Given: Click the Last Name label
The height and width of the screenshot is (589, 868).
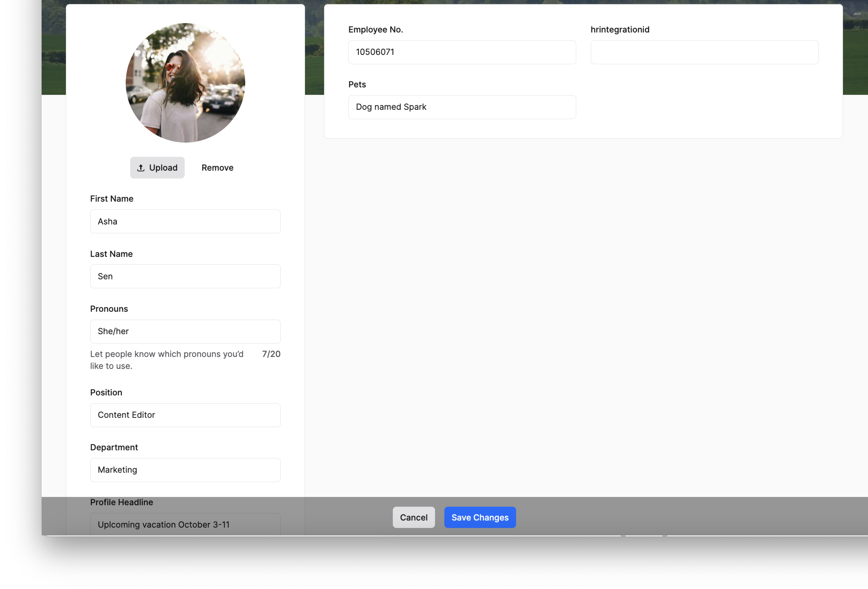Looking at the screenshot, I should click(x=111, y=254).
